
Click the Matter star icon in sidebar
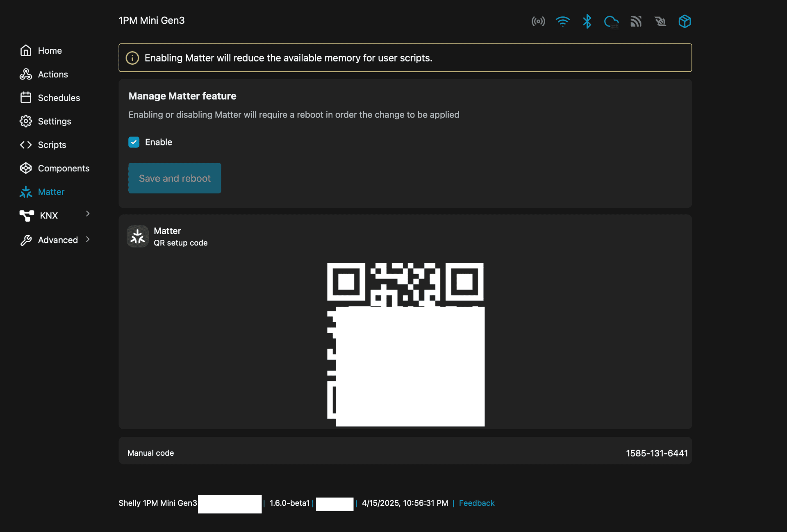(26, 192)
